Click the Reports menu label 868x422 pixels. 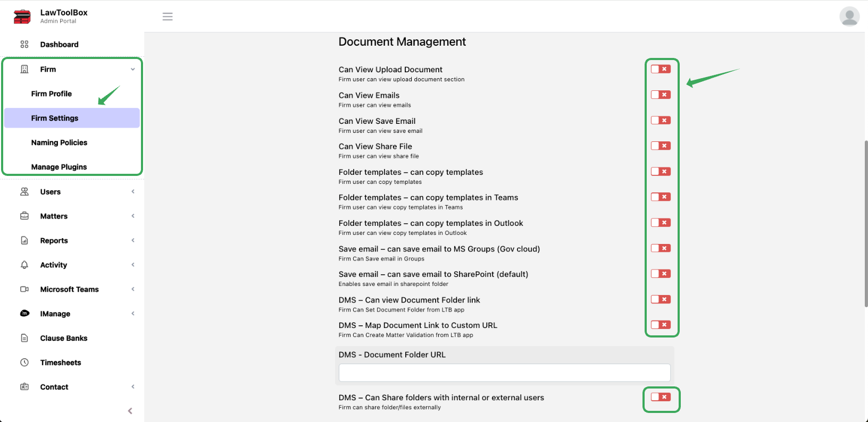pos(54,241)
